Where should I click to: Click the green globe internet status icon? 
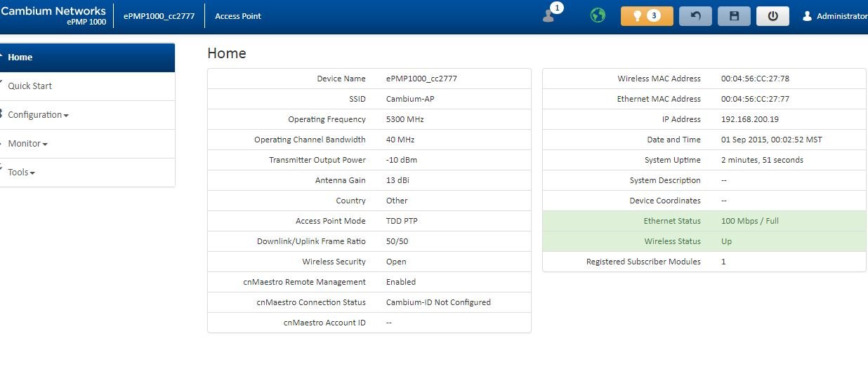598,15
